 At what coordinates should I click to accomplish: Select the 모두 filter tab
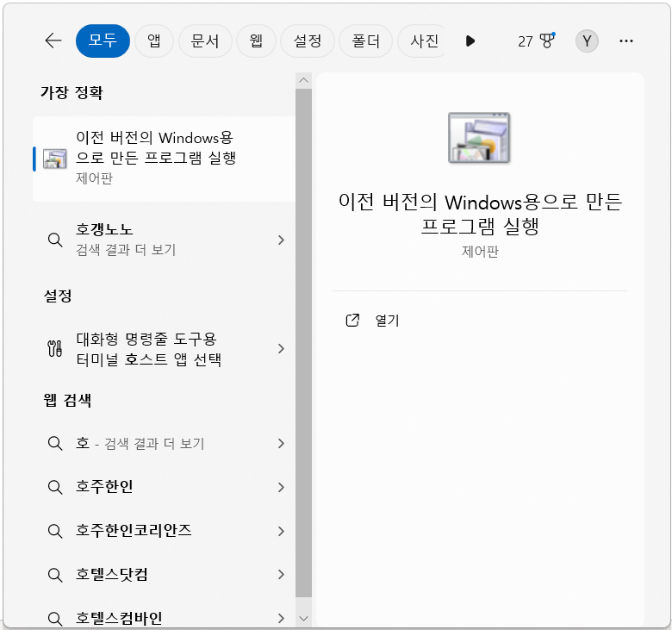pyautogui.click(x=103, y=41)
